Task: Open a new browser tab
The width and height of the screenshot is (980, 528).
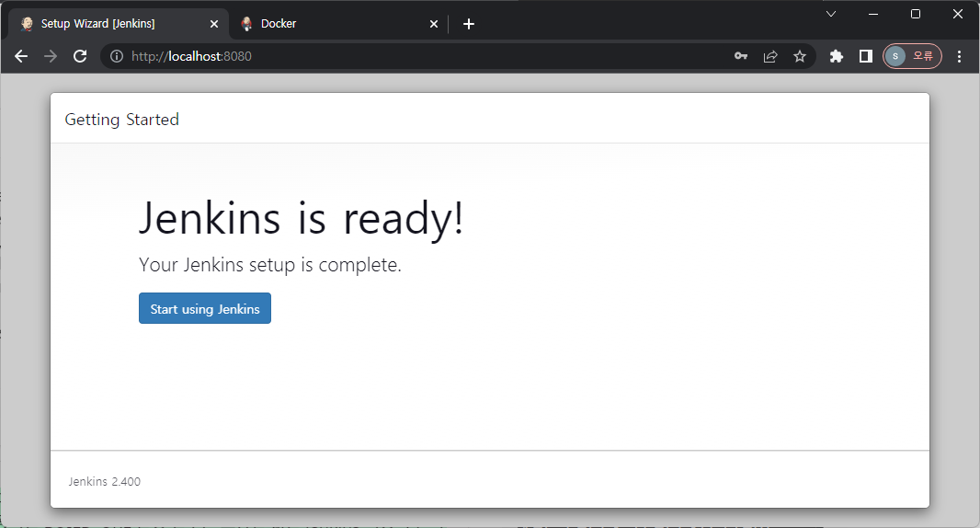Action: [469, 24]
